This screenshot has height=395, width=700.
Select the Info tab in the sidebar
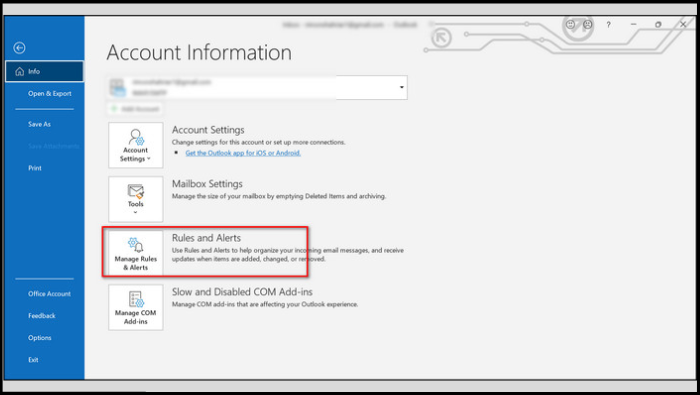tap(44, 71)
